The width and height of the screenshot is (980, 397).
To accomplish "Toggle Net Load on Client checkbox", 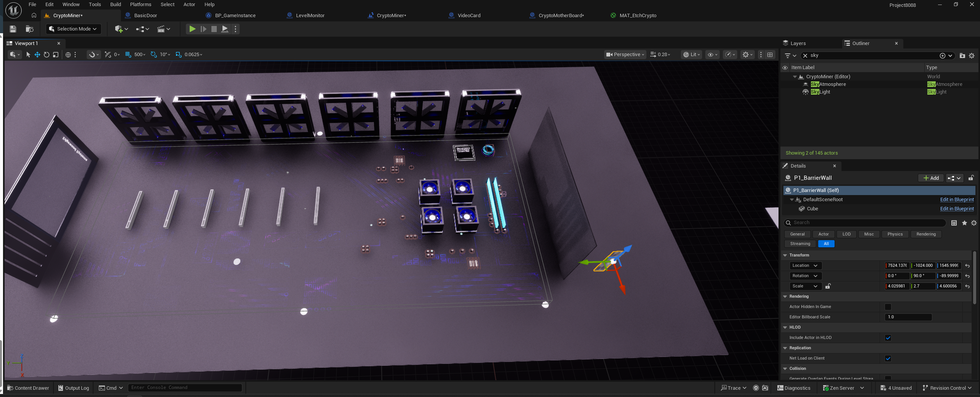I will (888, 358).
